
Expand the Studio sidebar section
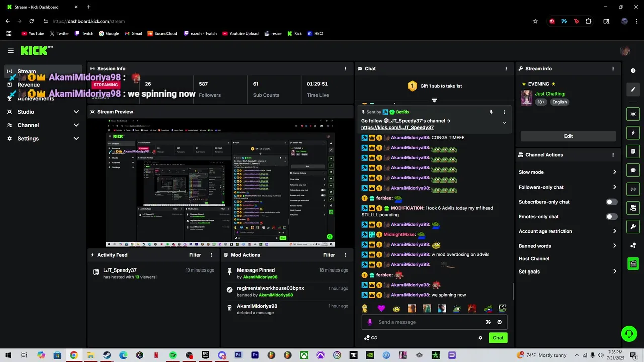76,112
